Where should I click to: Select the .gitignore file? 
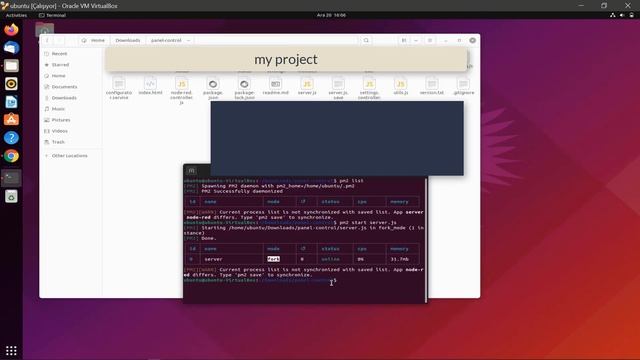[x=463, y=86]
